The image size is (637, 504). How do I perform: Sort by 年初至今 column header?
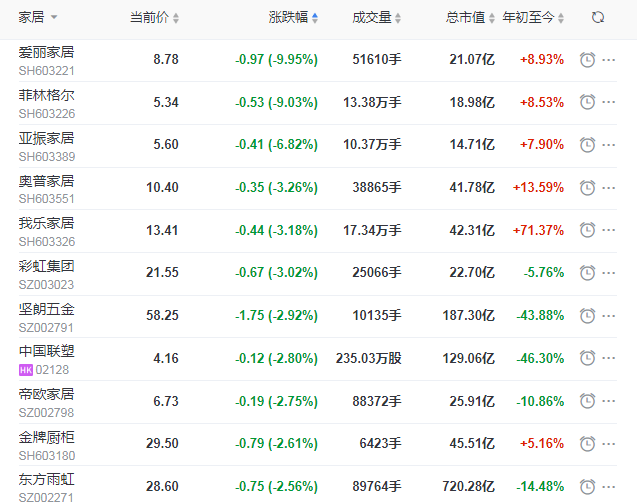pos(534,18)
